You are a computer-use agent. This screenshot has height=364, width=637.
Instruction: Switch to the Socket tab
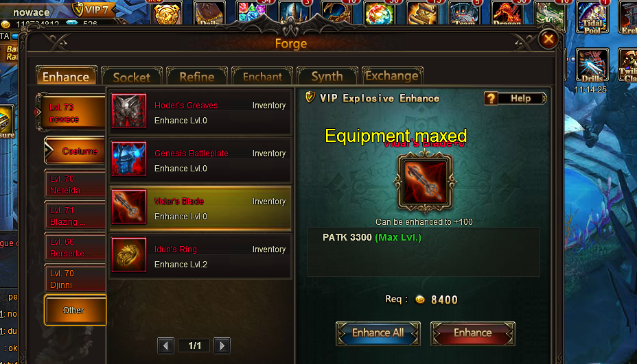pyautogui.click(x=132, y=76)
